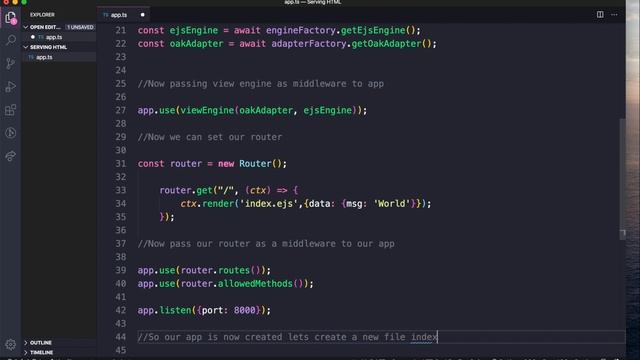Click the comment 'Now we can set our router'
640x360 pixels.
210,137
